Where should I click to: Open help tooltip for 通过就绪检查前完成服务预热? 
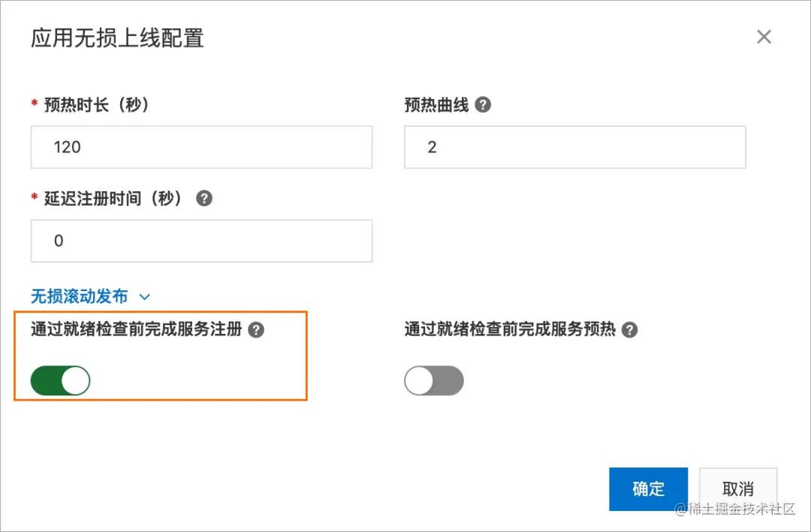click(630, 330)
